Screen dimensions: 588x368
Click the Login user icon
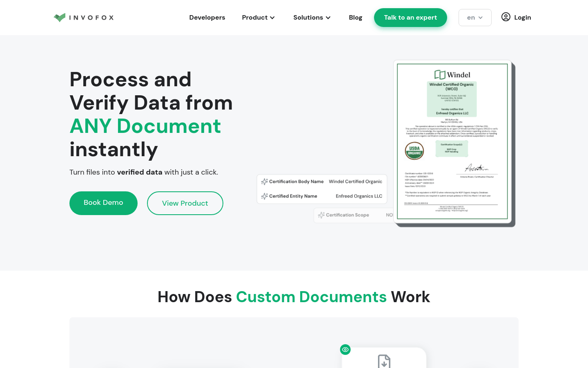[506, 17]
